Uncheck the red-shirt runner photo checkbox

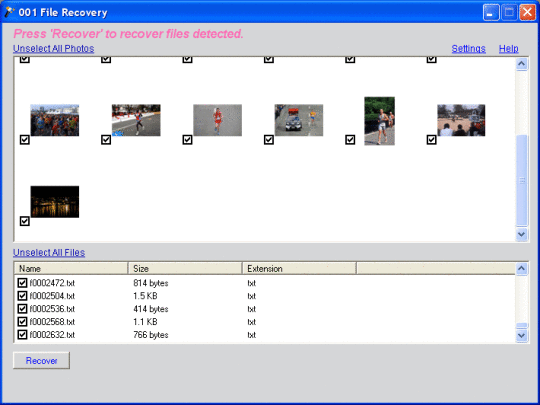187,140
